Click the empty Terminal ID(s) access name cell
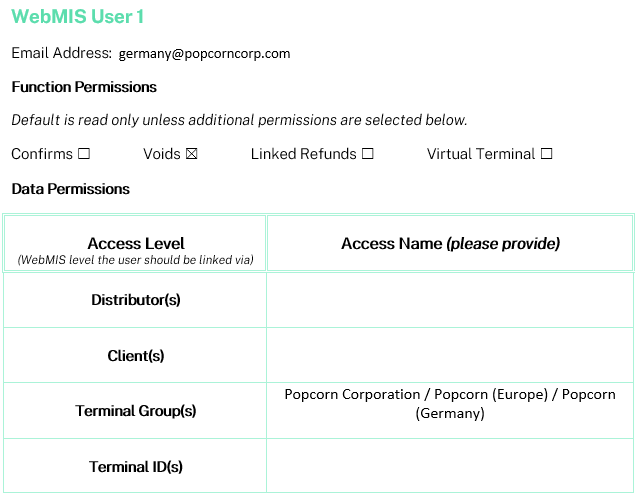Image resolution: width=637 pixels, height=496 pixels. [x=450, y=466]
